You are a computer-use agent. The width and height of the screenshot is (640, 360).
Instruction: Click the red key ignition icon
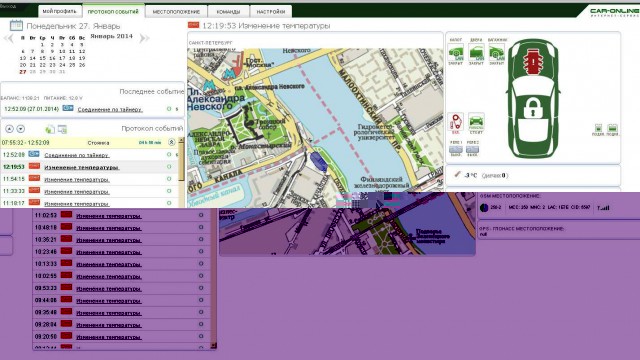click(x=456, y=122)
